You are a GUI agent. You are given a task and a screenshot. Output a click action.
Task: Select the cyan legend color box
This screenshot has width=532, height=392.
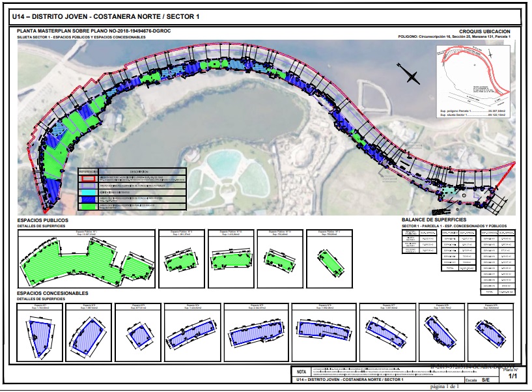[x=88, y=193]
